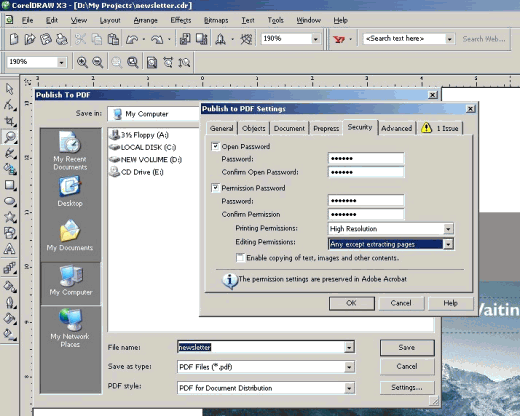
Task: Switch to the Advanced tab
Action: [397, 128]
